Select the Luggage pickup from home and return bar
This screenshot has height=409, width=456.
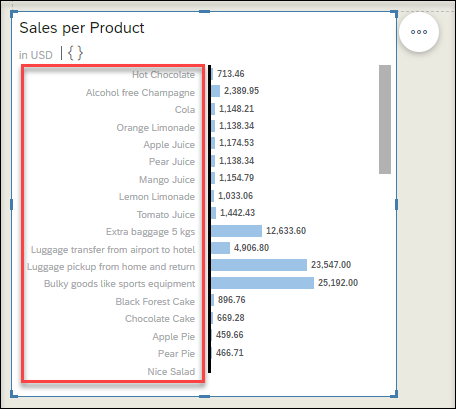[x=259, y=265]
